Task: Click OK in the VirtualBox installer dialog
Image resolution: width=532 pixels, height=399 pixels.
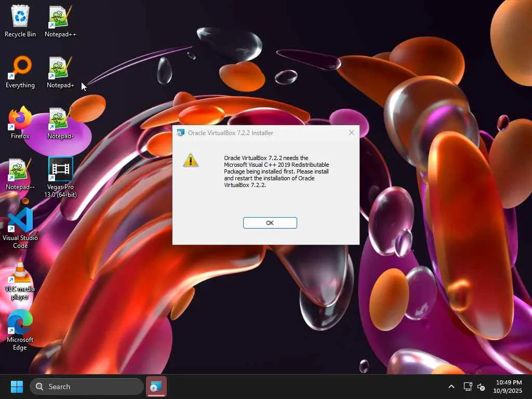Action: pyautogui.click(x=270, y=223)
